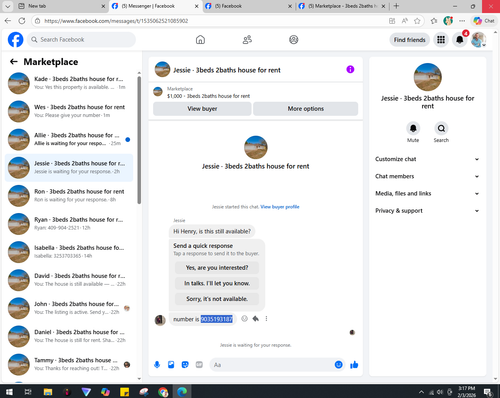
Task: Open the Windows Start menu
Action: click(x=9, y=392)
